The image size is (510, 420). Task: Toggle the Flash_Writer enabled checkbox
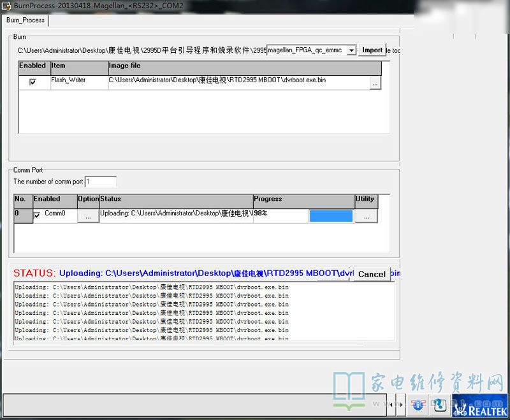[33, 82]
